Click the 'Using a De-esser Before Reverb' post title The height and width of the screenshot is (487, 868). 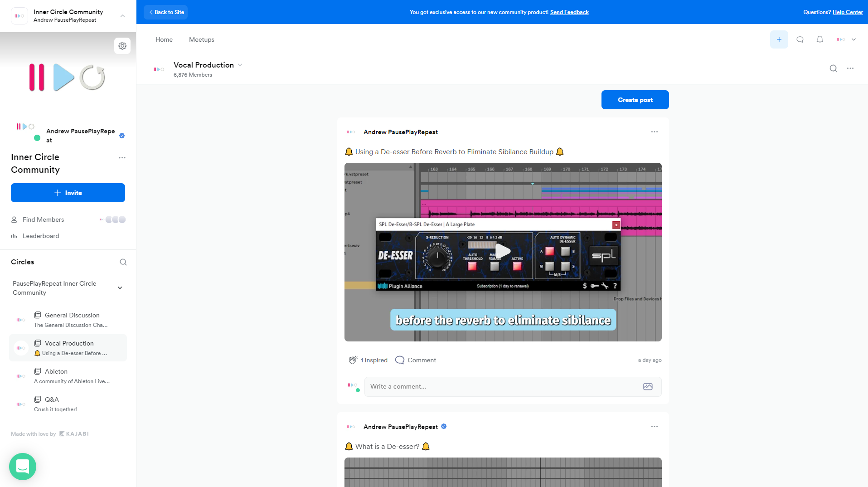pyautogui.click(x=454, y=152)
